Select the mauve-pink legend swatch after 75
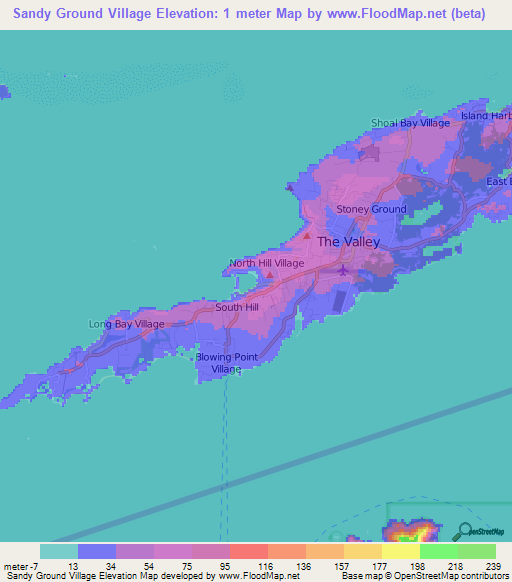The width and height of the screenshot is (512, 582). (x=211, y=552)
